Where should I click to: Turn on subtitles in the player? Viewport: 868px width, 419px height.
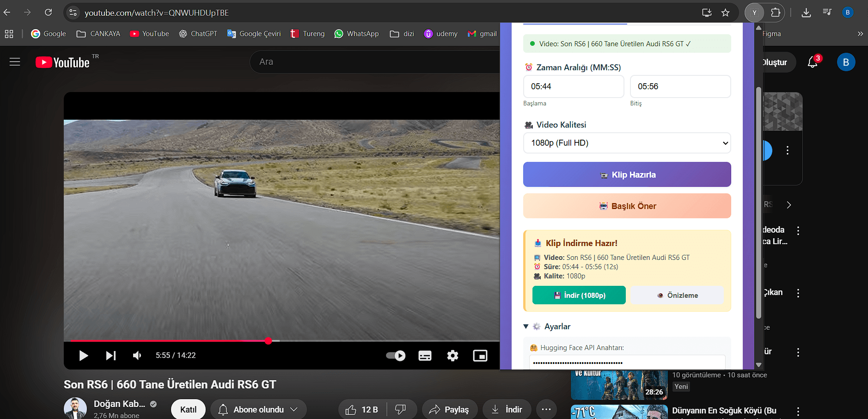(x=425, y=356)
